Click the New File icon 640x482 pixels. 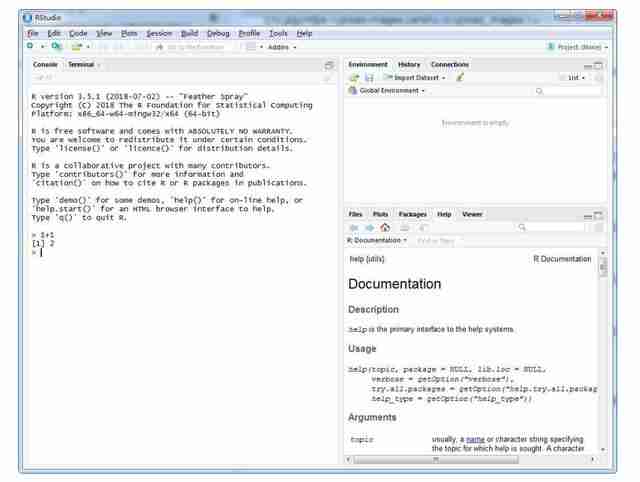(30, 46)
